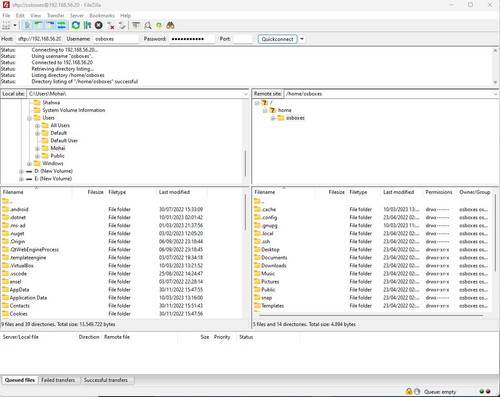Click the Host input field

(x=39, y=39)
